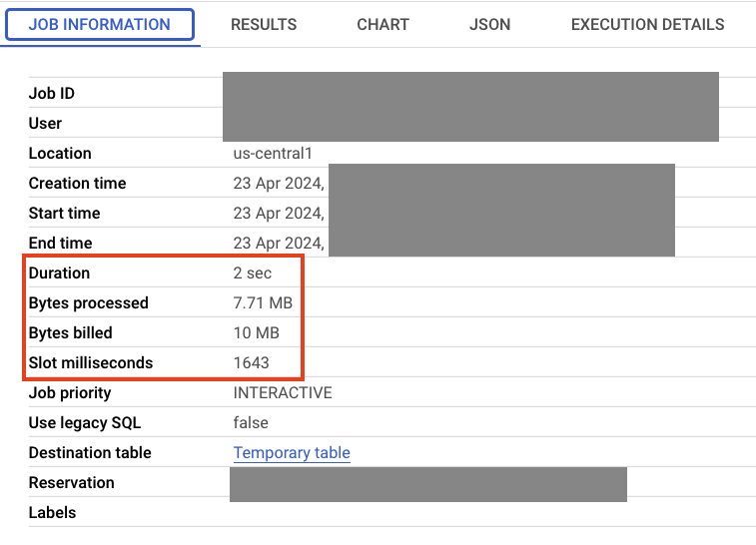The width and height of the screenshot is (756, 545).
Task: Open the EXECUTION DETAILS tab
Action: point(647,25)
